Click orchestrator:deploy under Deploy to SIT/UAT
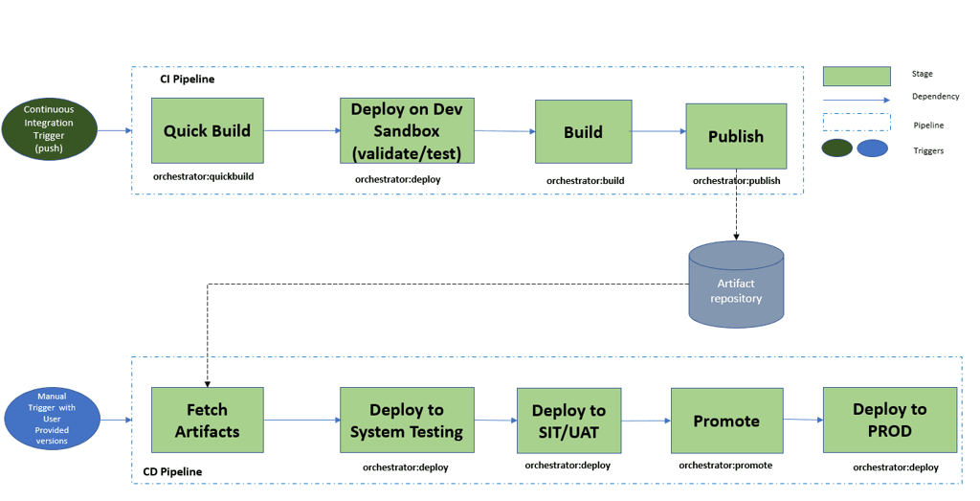This screenshot has height=501, width=980. 568,466
